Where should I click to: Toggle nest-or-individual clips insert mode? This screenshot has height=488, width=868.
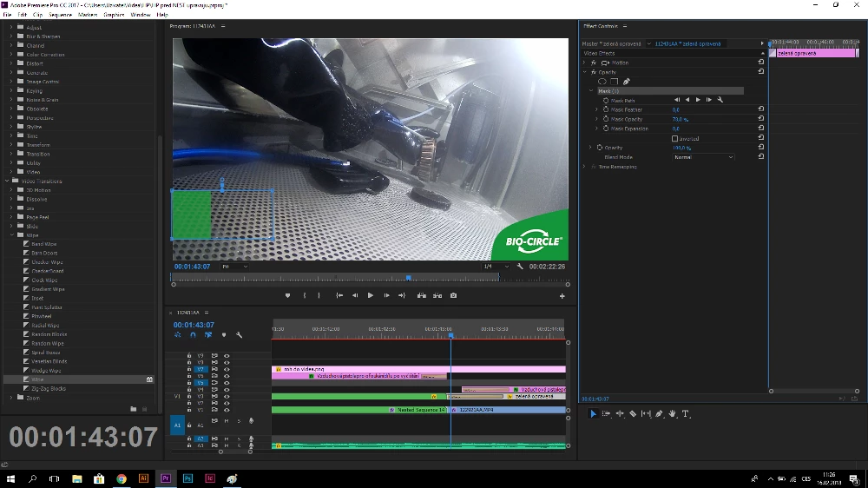178,335
